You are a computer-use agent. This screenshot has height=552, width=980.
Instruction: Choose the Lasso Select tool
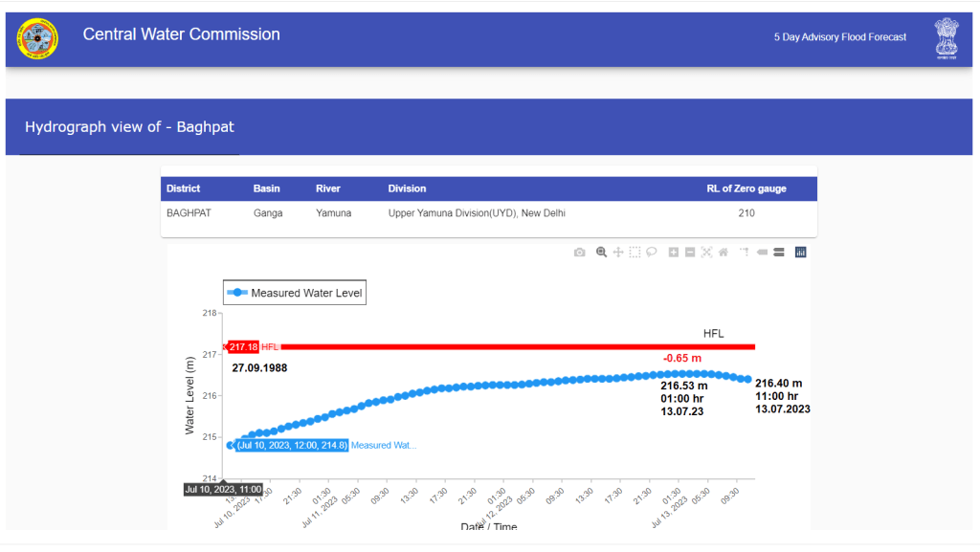pos(651,253)
